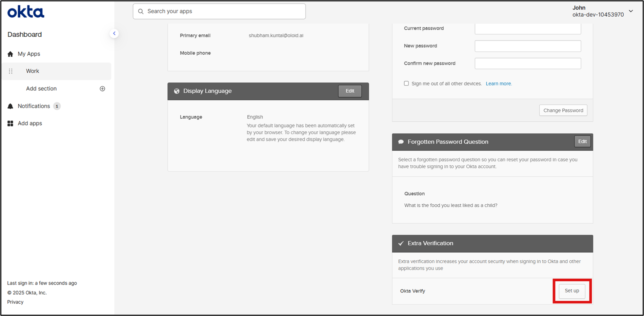644x316 pixels.
Task: Click the primary email shubham.kuntal@oloid.ai
Action: click(276, 35)
